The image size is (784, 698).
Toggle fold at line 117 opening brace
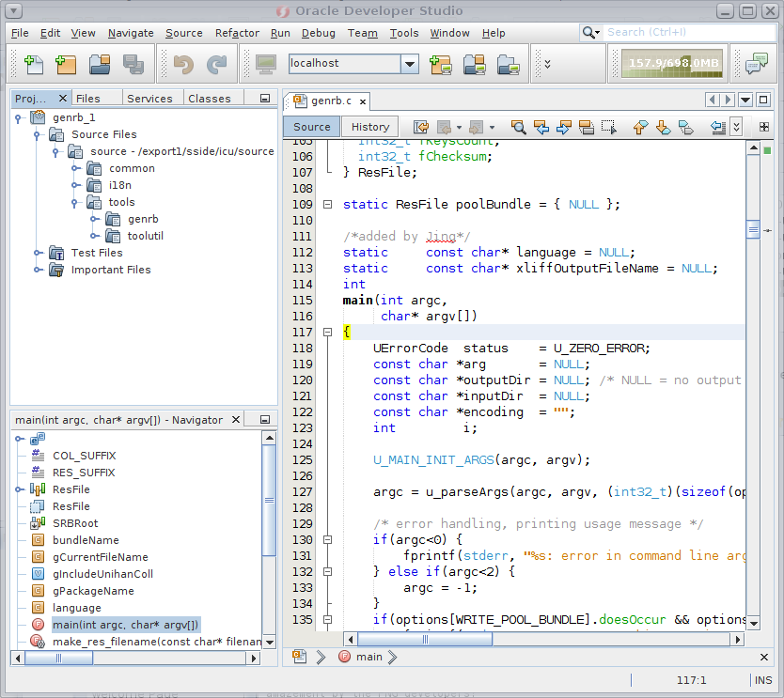tap(327, 332)
